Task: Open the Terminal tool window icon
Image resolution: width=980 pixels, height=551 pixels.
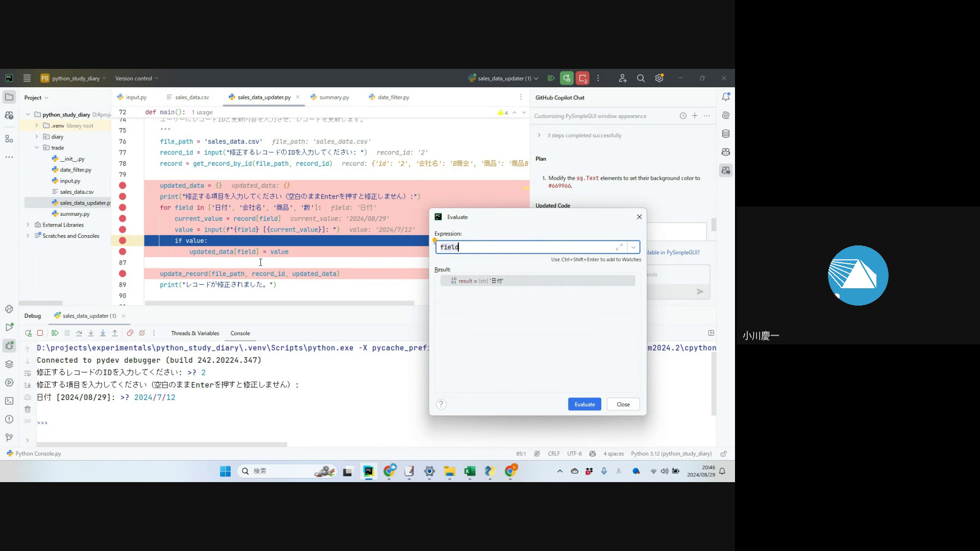Action: pos(9,401)
